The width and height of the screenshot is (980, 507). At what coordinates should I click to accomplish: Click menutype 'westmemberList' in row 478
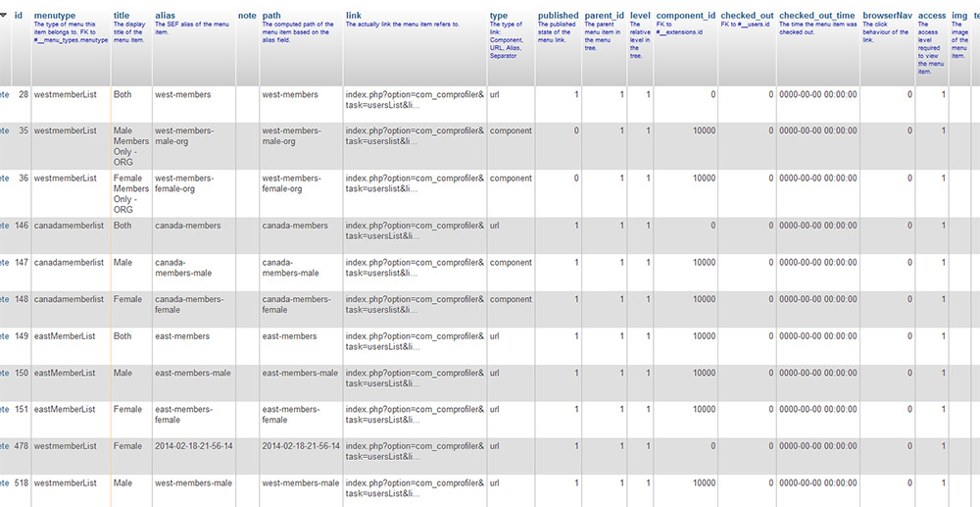65,446
